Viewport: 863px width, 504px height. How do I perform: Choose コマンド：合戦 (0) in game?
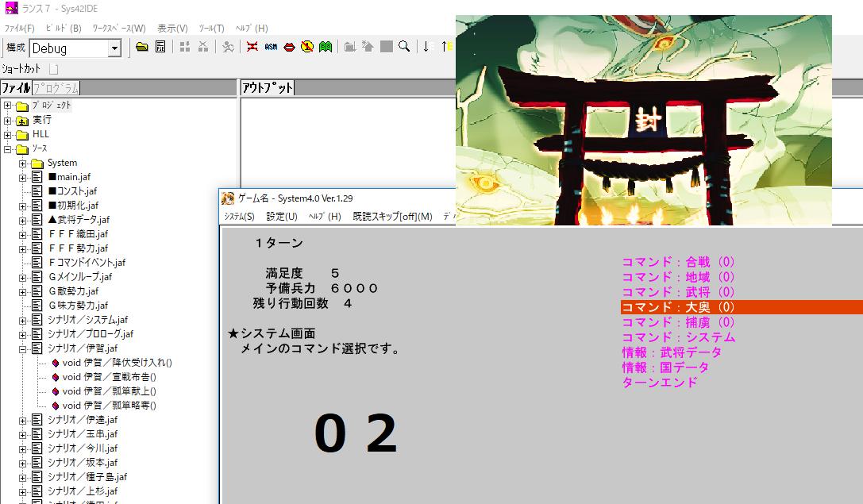pyautogui.click(x=678, y=262)
